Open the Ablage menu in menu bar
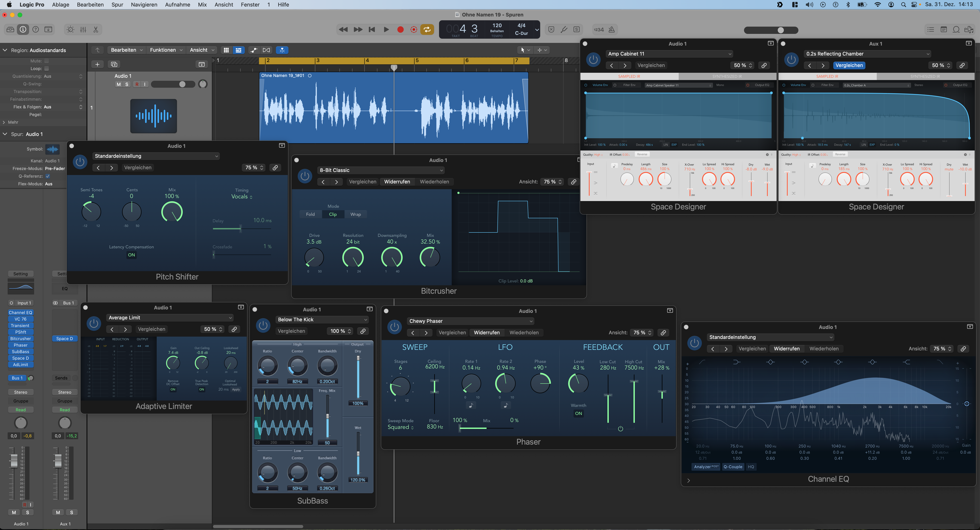Screen dimensions: 980x530 point(61,5)
